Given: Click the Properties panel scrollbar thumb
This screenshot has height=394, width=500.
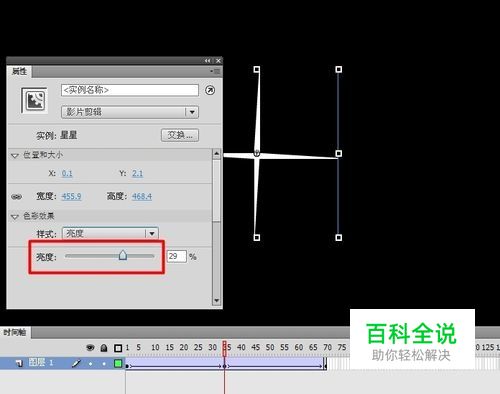Looking at the screenshot, I should [x=216, y=190].
